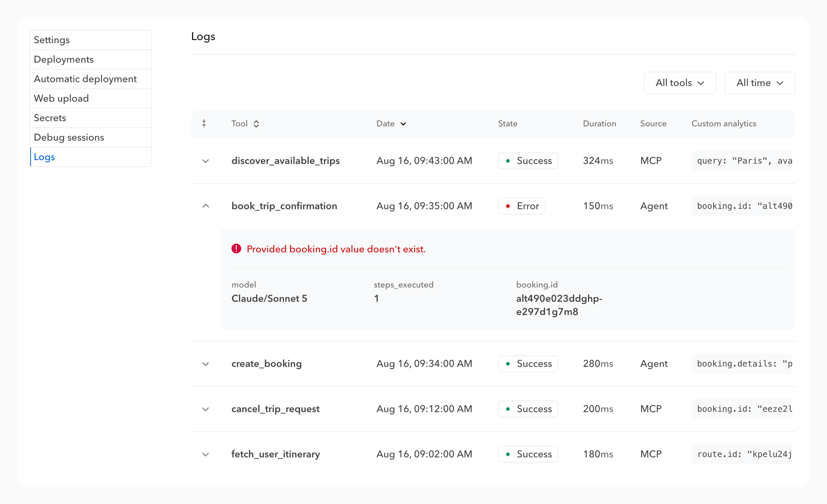The width and height of the screenshot is (827, 504).
Task: Click MCP source in discover_available_trips row
Action: point(651,161)
